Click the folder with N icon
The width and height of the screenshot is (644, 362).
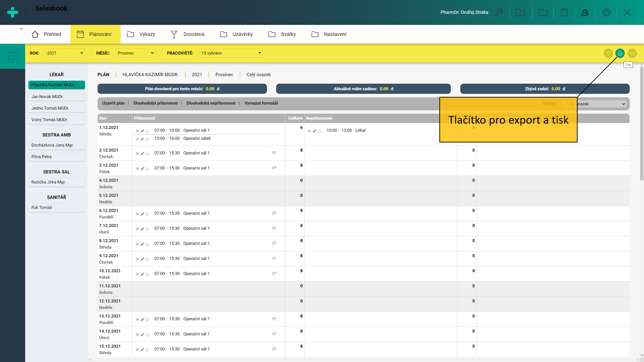pyautogui.click(x=520, y=12)
